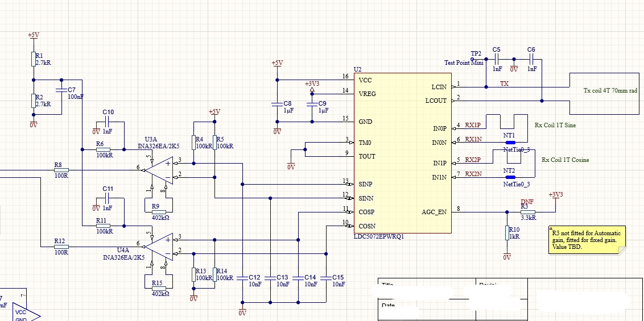Click the AGC_EN pin label
Viewport: 644px width, 321px height.
pos(434,212)
